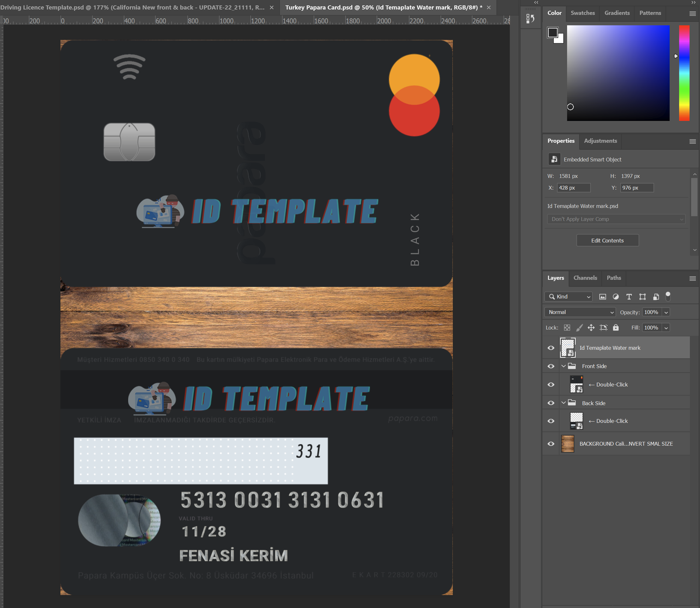
Task: Click the X position field
Action: pos(573,188)
